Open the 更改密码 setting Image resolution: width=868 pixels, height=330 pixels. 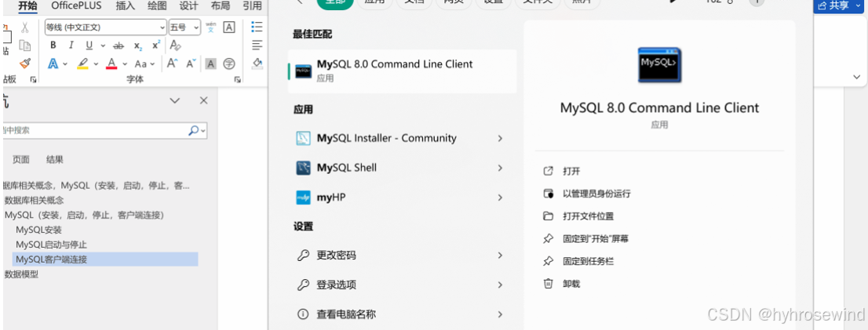pos(403,256)
